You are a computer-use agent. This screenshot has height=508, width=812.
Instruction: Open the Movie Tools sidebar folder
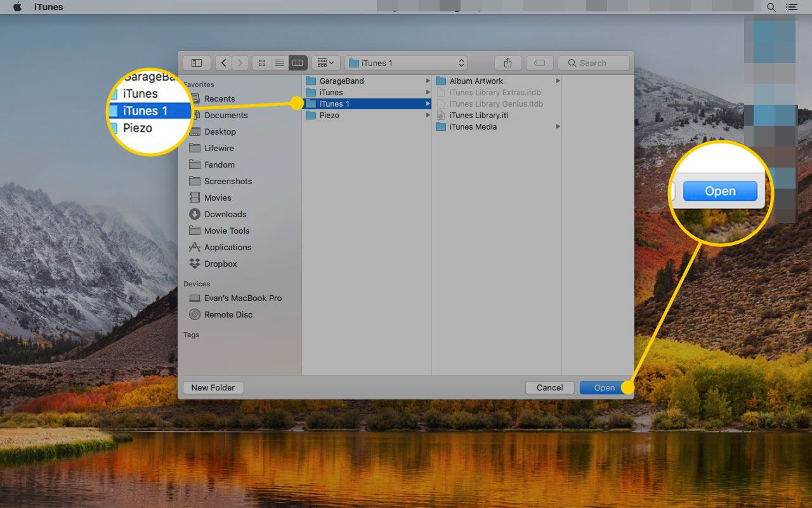226,231
